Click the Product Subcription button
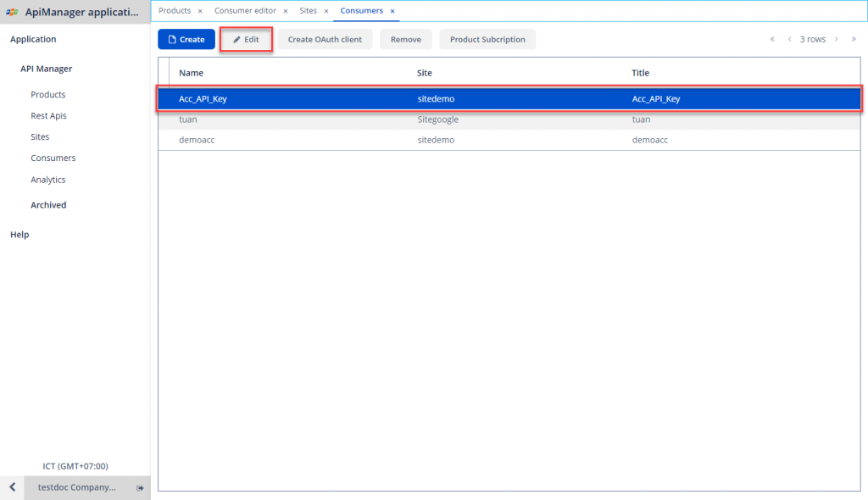Viewport: 868px width, 500px height. coord(487,39)
